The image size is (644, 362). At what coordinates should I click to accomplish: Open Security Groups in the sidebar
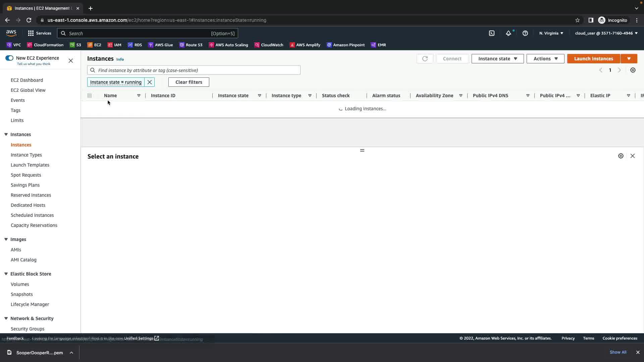[x=28, y=329]
